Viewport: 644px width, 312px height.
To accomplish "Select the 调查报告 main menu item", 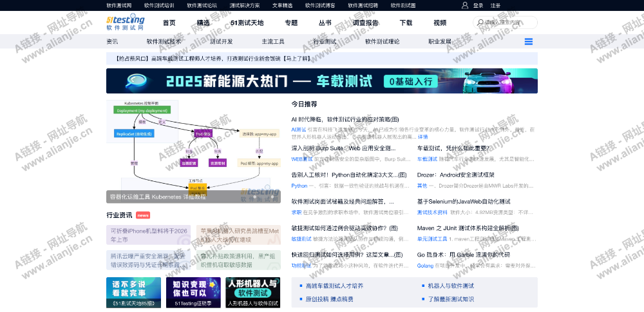I will [366, 23].
